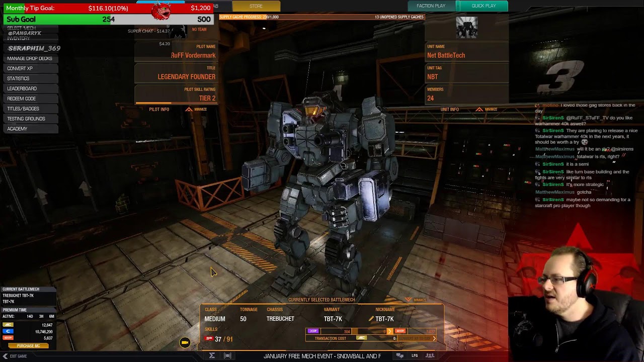Click the blue C-Bills currency icon
This screenshot has height=362, width=644.
point(8,332)
